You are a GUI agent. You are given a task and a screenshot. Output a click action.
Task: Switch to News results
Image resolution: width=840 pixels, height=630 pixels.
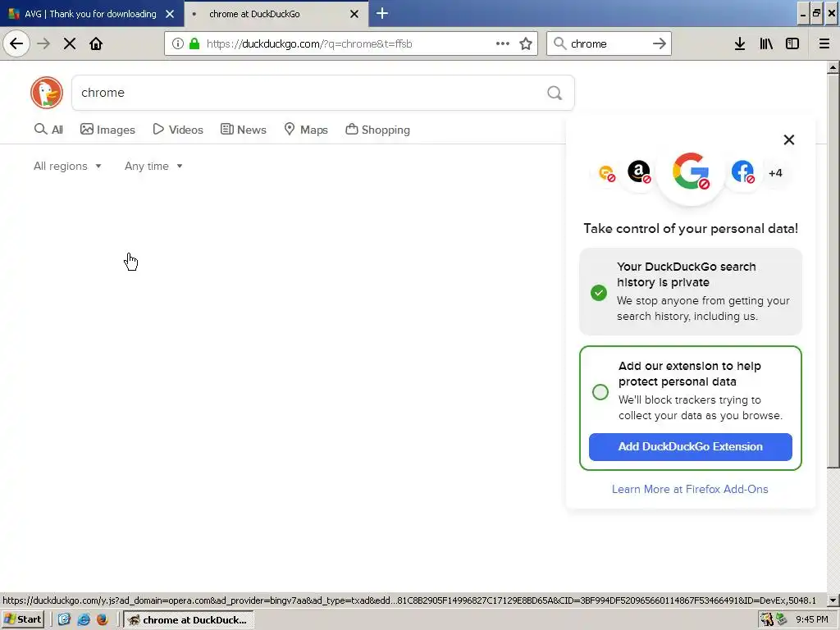click(243, 130)
